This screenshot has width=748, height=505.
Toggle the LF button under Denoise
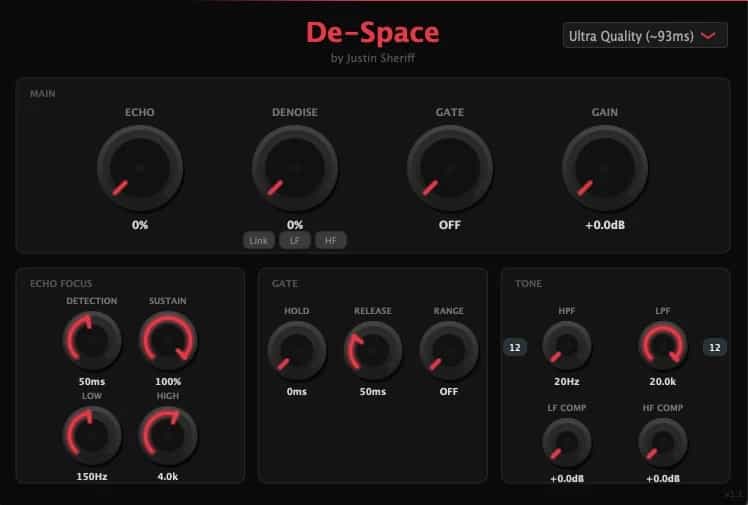(x=294, y=240)
